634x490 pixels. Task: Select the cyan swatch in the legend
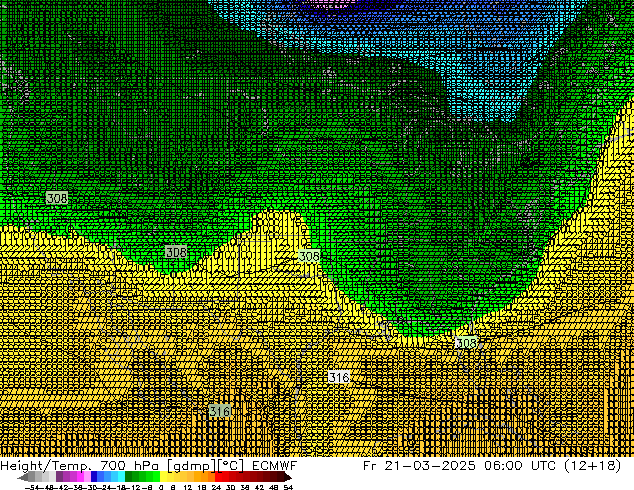pyautogui.click(x=119, y=478)
